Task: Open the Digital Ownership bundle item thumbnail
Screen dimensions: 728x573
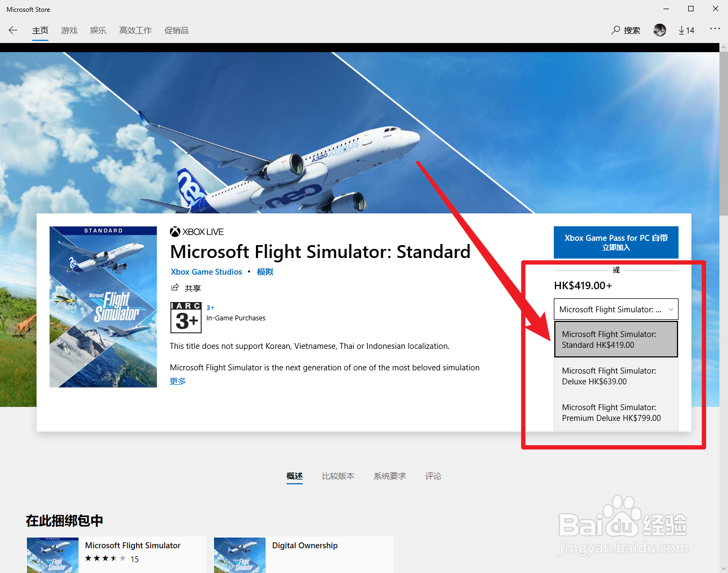Action: (240, 555)
